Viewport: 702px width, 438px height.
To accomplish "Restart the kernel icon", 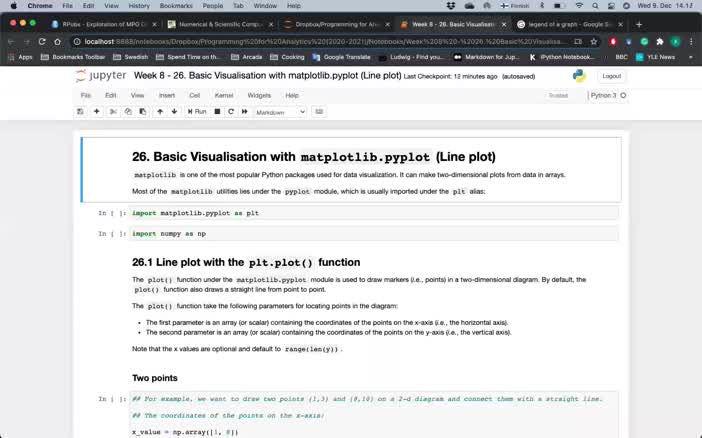I will [231, 112].
